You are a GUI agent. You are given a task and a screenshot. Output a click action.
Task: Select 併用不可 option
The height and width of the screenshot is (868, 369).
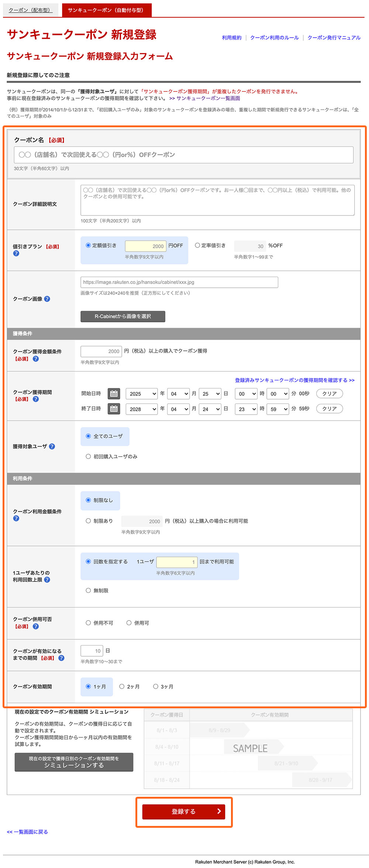point(88,623)
